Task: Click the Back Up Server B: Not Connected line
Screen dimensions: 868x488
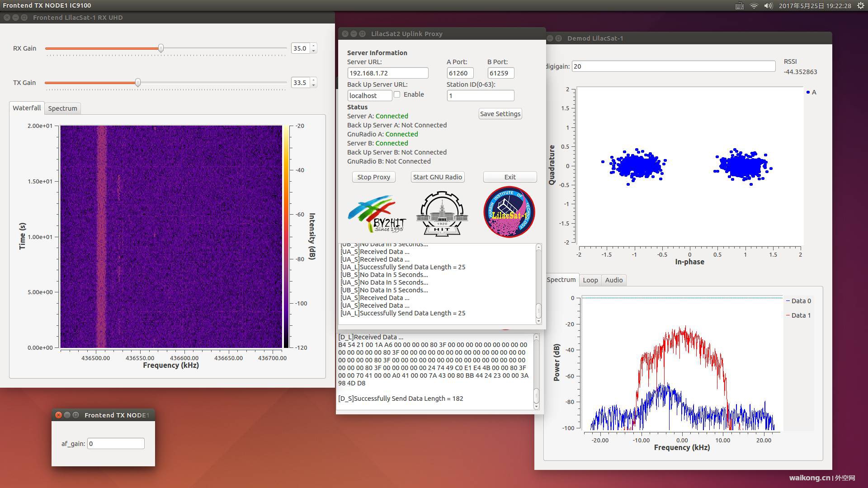Action: click(397, 152)
